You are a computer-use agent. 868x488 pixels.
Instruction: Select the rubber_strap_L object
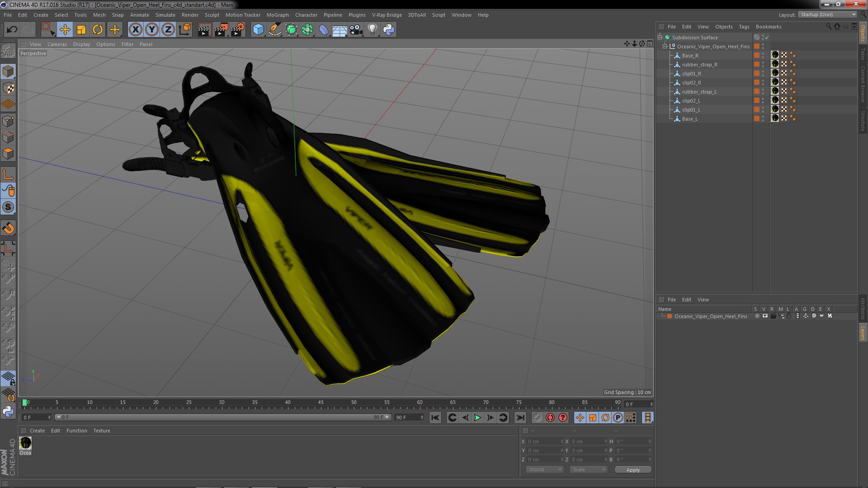[699, 92]
